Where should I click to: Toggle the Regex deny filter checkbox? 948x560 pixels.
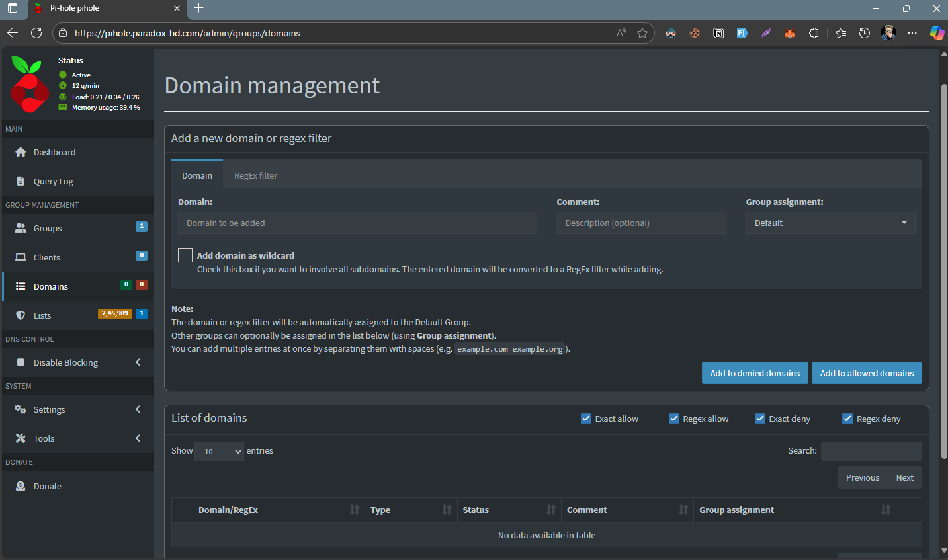(847, 419)
